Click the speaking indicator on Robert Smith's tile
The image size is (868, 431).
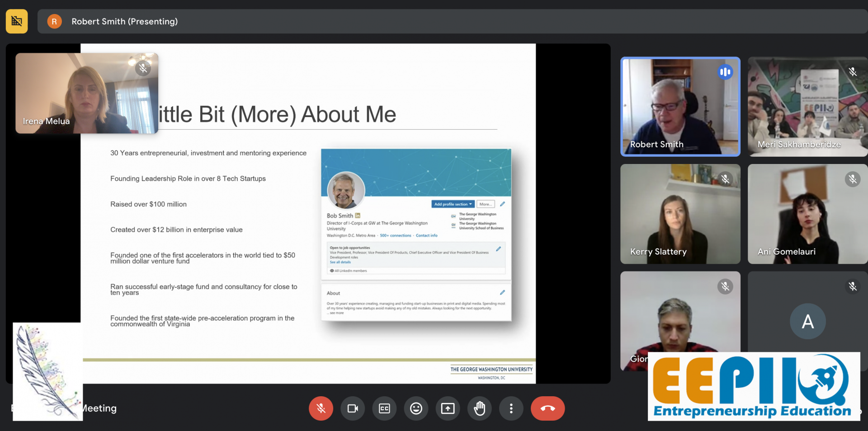725,72
